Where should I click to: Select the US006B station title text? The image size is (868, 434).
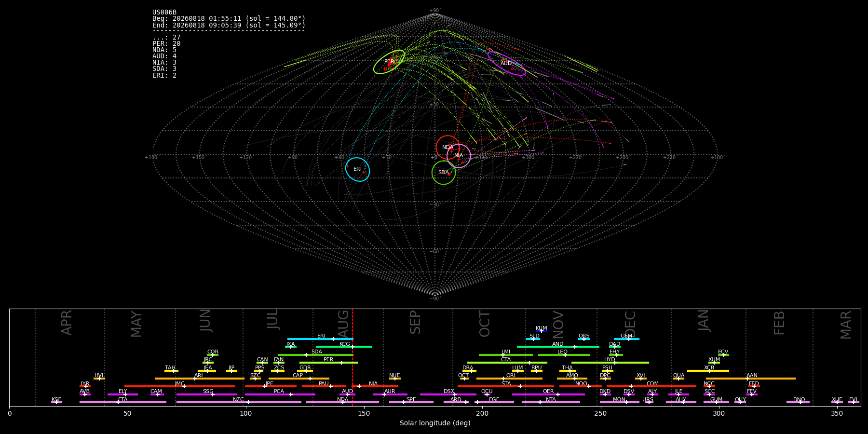(x=164, y=13)
